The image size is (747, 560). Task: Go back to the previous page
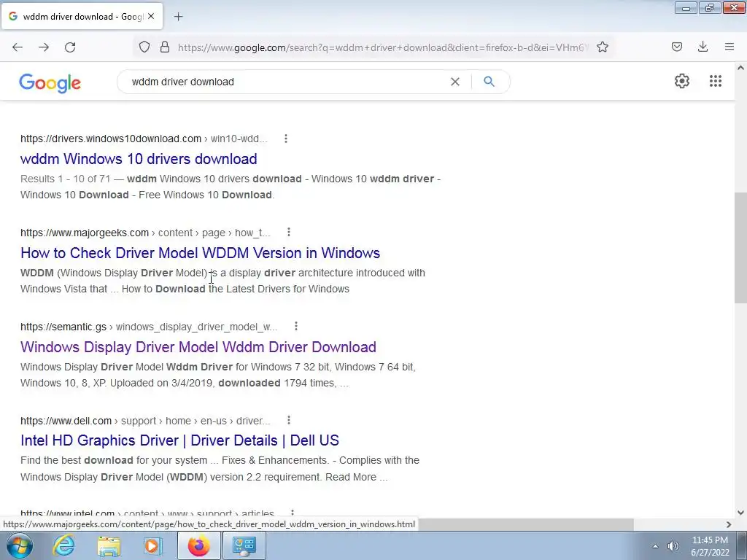pyautogui.click(x=18, y=47)
